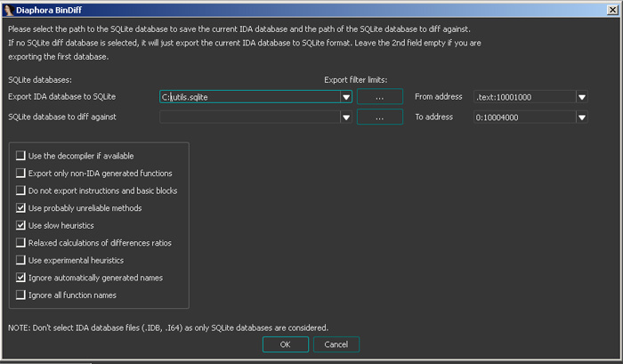Enable 'Use the decompiler if available' checkbox
Viewport: 623px width, 364px height.
tap(20, 156)
